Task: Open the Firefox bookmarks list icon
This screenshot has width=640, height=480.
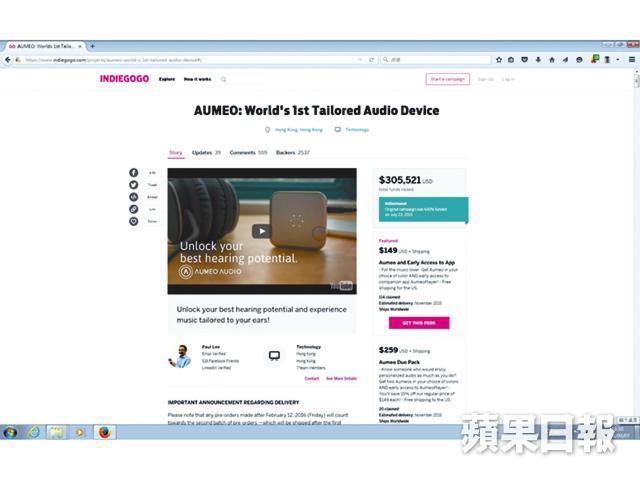Action: (511, 60)
